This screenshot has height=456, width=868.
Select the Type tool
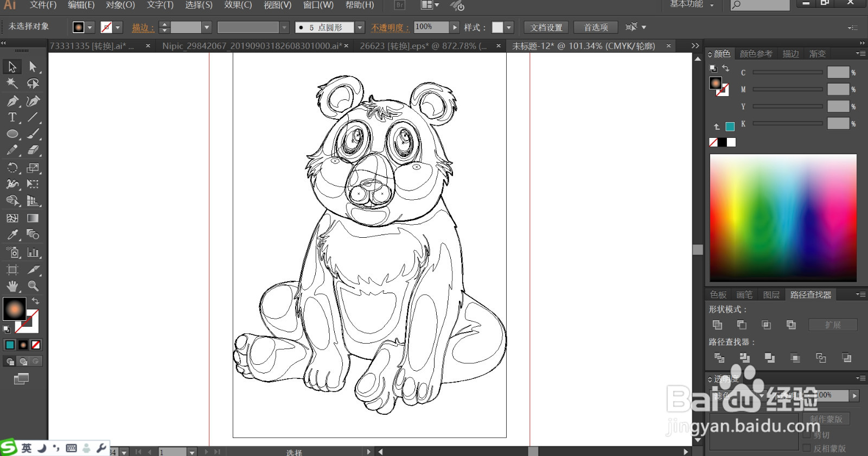coord(12,117)
